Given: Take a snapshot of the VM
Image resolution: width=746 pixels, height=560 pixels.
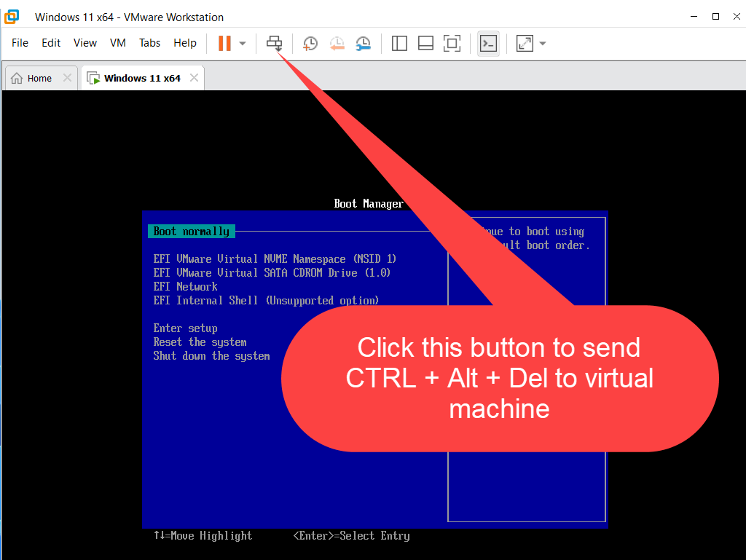Looking at the screenshot, I should click(x=310, y=44).
